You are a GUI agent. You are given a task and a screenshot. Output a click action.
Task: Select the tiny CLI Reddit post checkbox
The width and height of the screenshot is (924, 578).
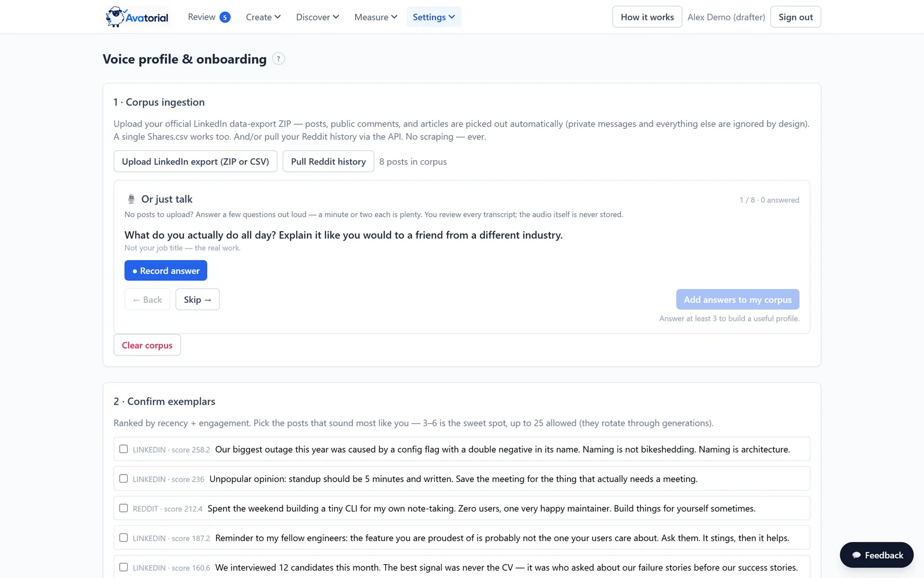124,508
